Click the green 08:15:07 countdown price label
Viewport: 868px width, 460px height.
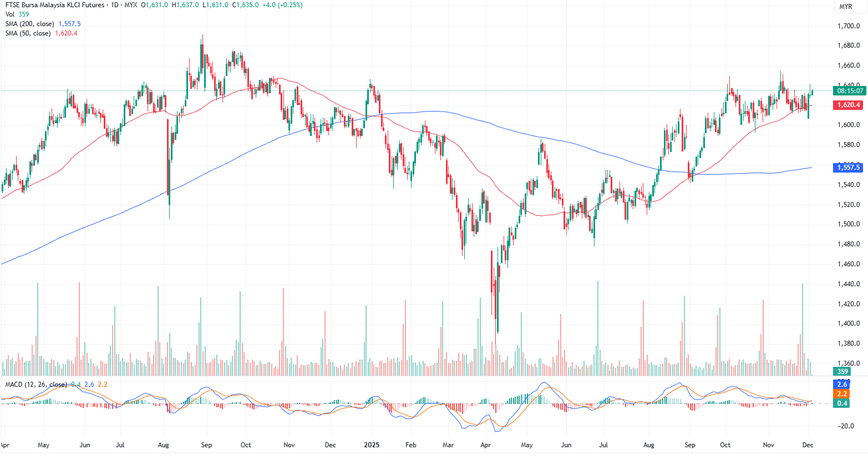point(850,90)
